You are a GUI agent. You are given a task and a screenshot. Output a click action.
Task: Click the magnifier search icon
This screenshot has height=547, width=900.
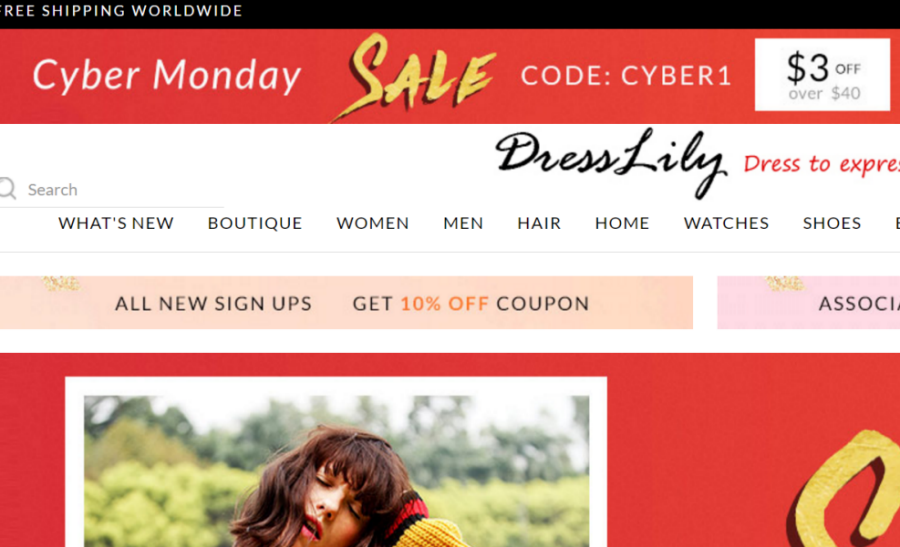coord(7,188)
